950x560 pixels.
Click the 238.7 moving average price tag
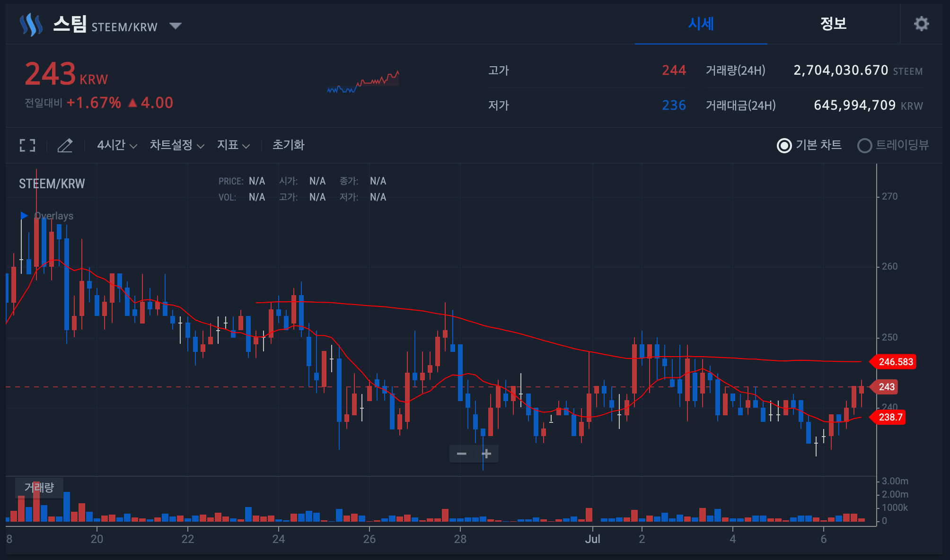890,417
